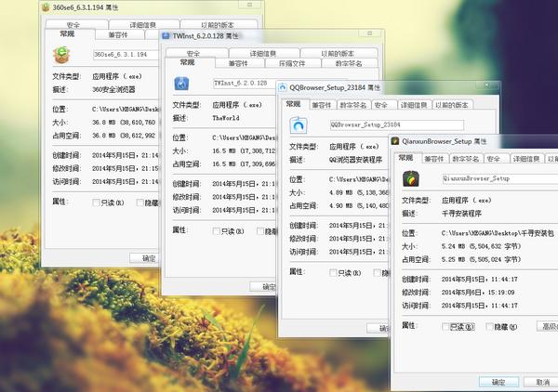Screen dimensions: 558x392
Task: Open 详细信息 tab in TWInst window
Action: pos(264,53)
